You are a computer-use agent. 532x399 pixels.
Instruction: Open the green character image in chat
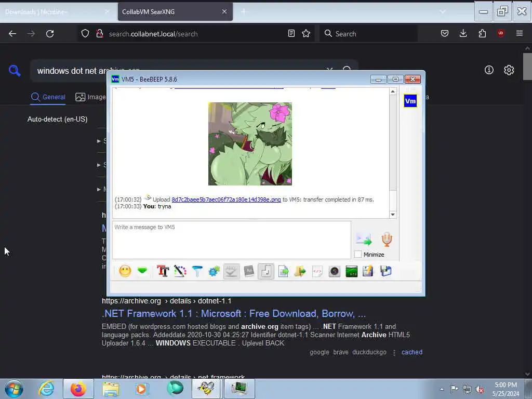coord(250,144)
